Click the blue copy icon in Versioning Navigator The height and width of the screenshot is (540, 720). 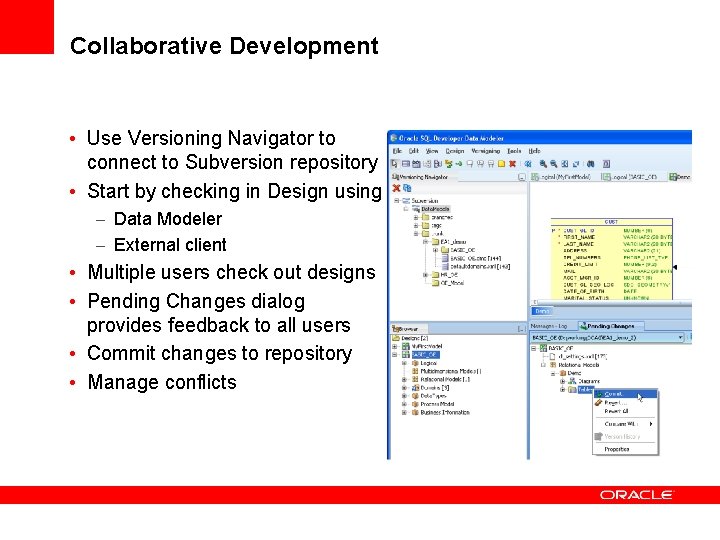coord(407,188)
